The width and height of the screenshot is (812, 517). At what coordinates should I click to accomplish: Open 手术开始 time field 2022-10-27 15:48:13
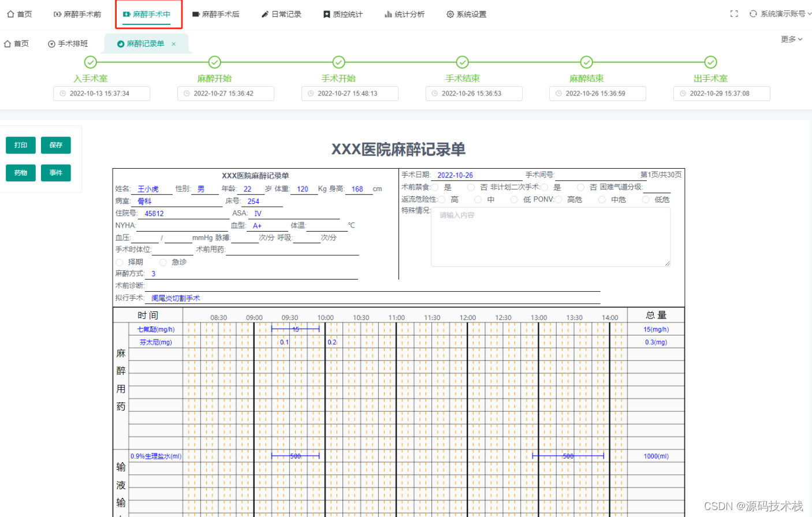350,94
